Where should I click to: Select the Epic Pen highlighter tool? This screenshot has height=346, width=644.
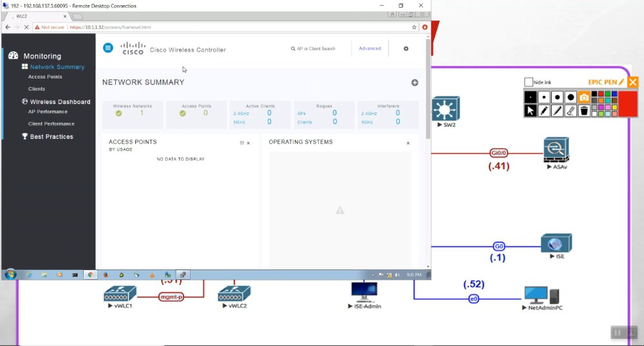[557, 111]
